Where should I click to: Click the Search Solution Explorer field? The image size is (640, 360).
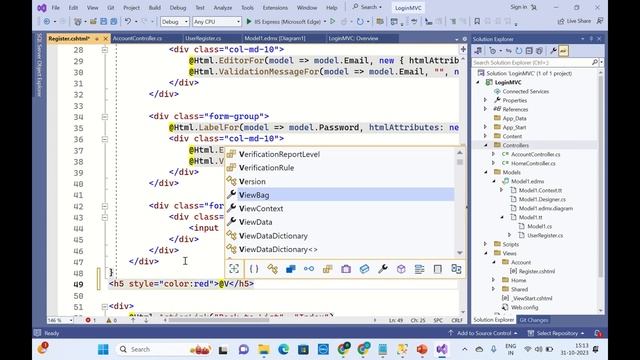point(531,62)
